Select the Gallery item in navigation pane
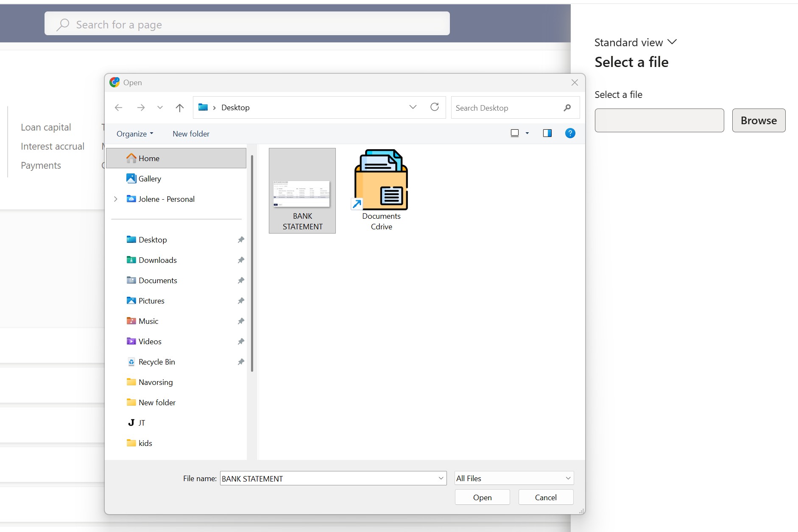 tap(149, 179)
